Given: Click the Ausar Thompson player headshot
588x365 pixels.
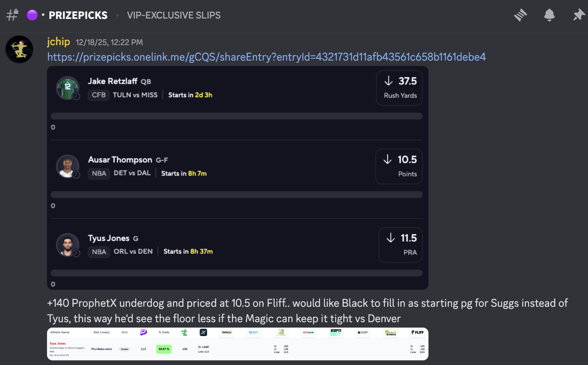Looking at the screenshot, I should (68, 166).
